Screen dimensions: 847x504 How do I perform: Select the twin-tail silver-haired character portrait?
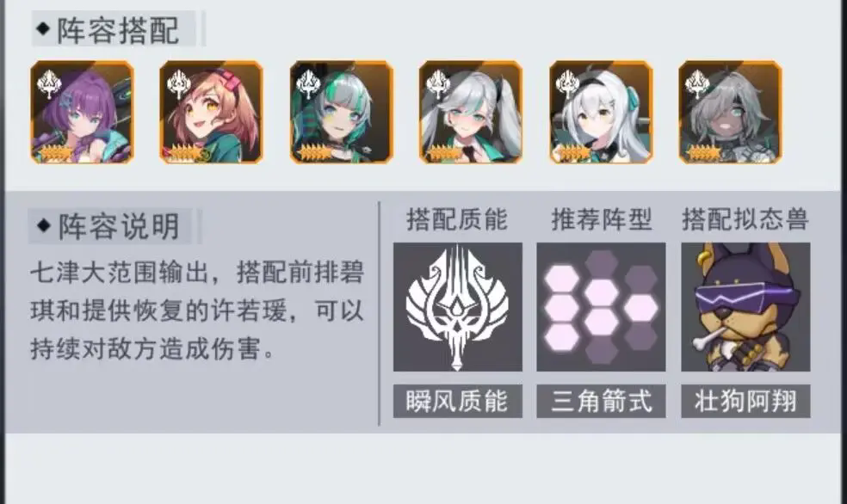pos(471,113)
